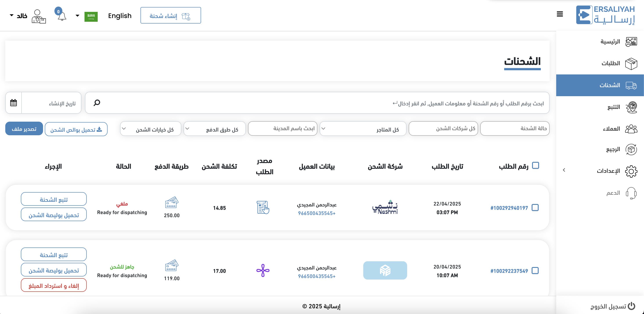644x314 pixels.
Task: Click the calendar icon for creation date
Action: (x=14, y=103)
